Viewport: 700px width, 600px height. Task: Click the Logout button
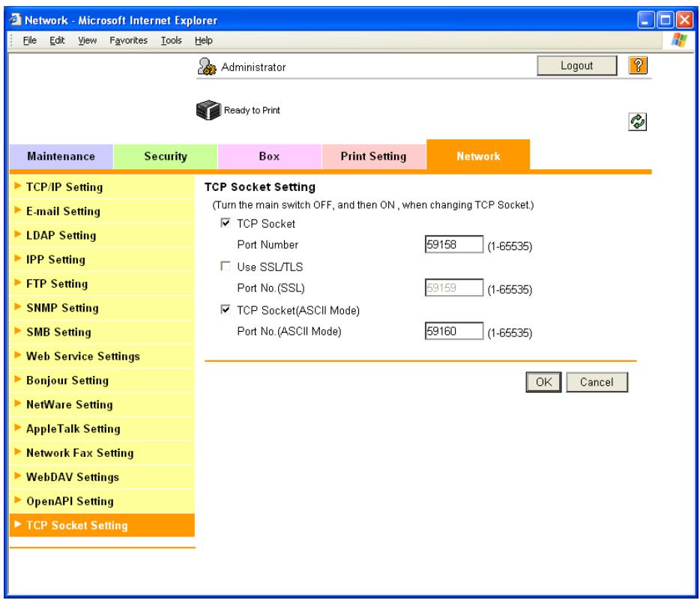577,66
